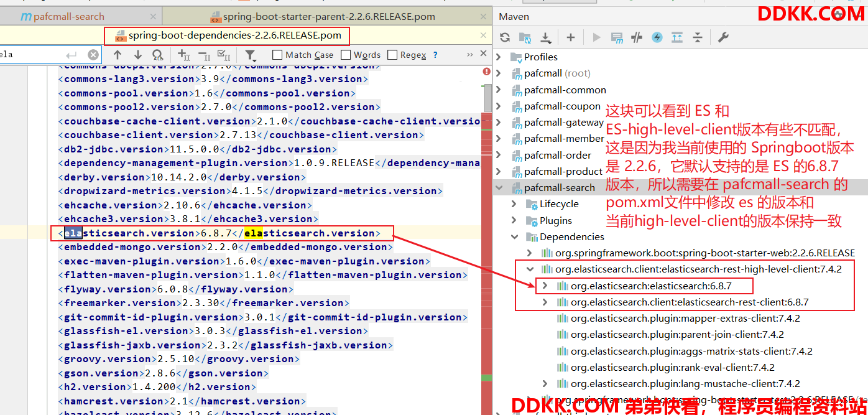This screenshot has width=868, height=415.
Task: Click the commons-lang3.version line
Action: click(213, 79)
